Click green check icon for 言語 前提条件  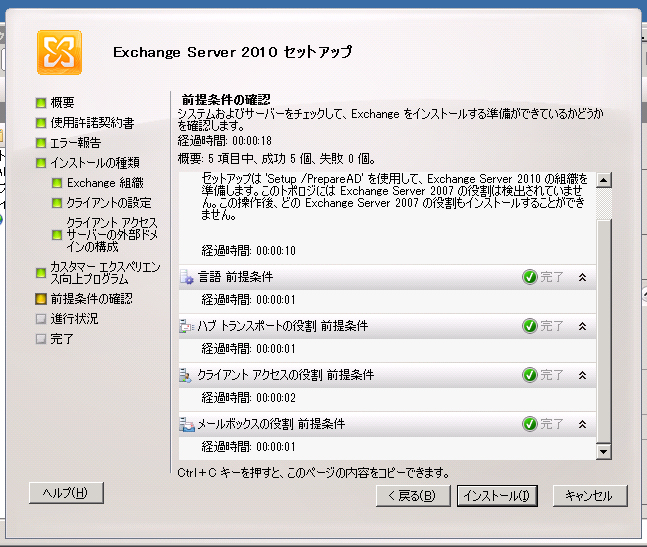pyautogui.click(x=530, y=277)
